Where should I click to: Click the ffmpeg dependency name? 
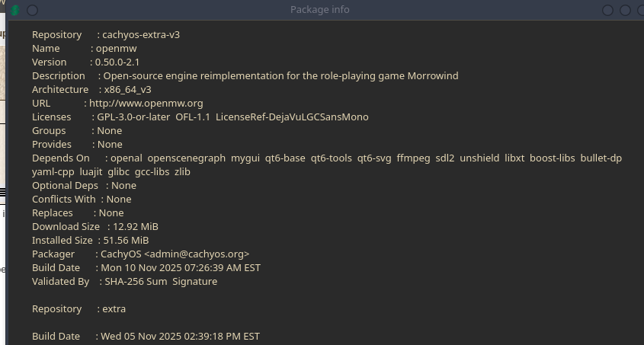pos(413,158)
